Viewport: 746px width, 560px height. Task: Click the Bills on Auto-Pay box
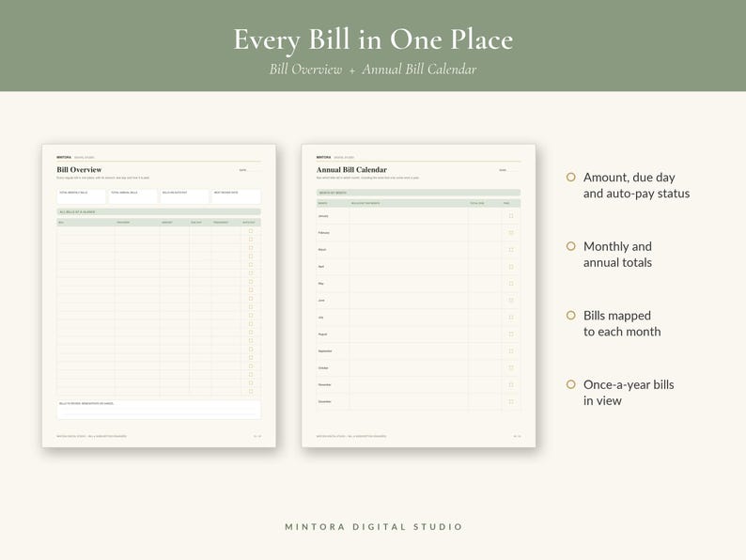(x=184, y=196)
